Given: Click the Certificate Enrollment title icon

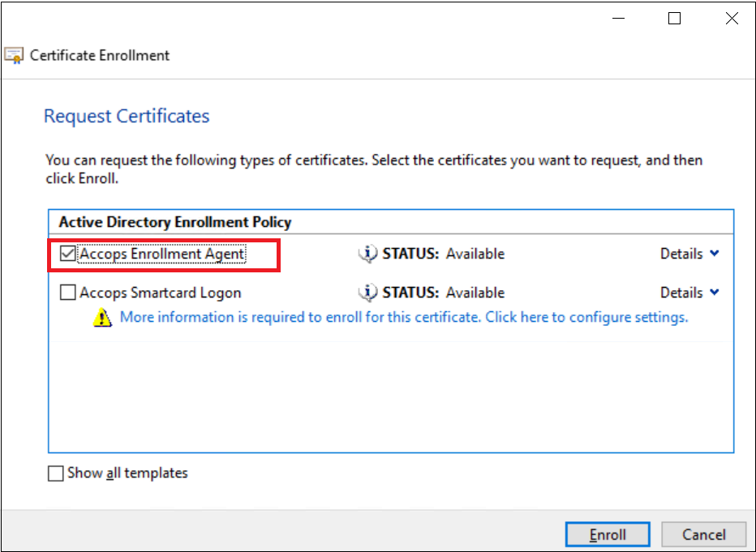Looking at the screenshot, I should click(14, 55).
